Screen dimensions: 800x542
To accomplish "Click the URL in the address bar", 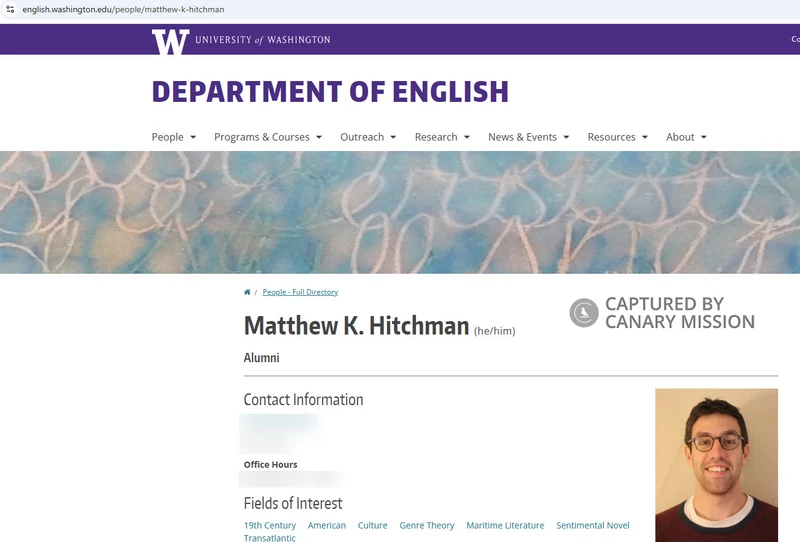I will [x=123, y=9].
